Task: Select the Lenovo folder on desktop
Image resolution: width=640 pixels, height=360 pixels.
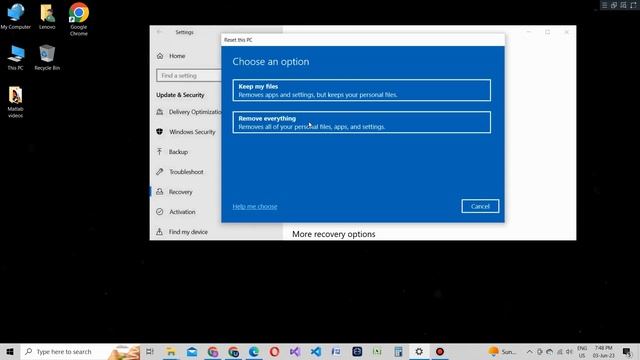Action: pyautogui.click(x=47, y=17)
